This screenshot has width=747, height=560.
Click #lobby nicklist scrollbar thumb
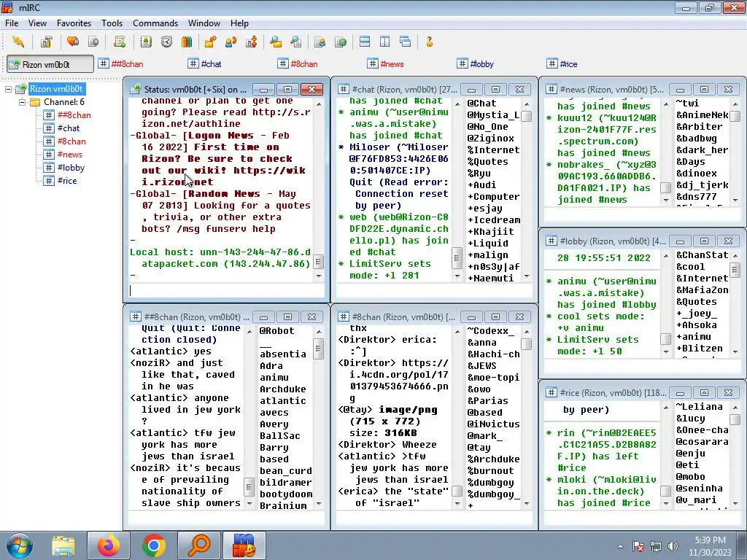tap(735, 270)
